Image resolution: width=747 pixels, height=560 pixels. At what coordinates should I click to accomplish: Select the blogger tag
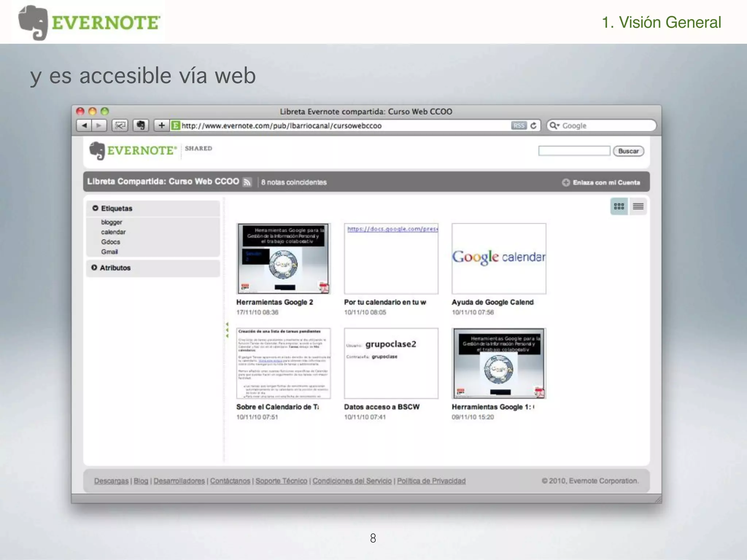[112, 222]
